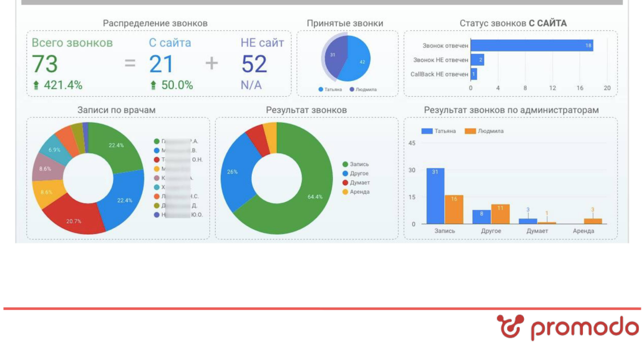The height and width of the screenshot is (347, 644).
Task: Click the orange Людмила color swatch in the bar chart legend
Action: point(471,131)
